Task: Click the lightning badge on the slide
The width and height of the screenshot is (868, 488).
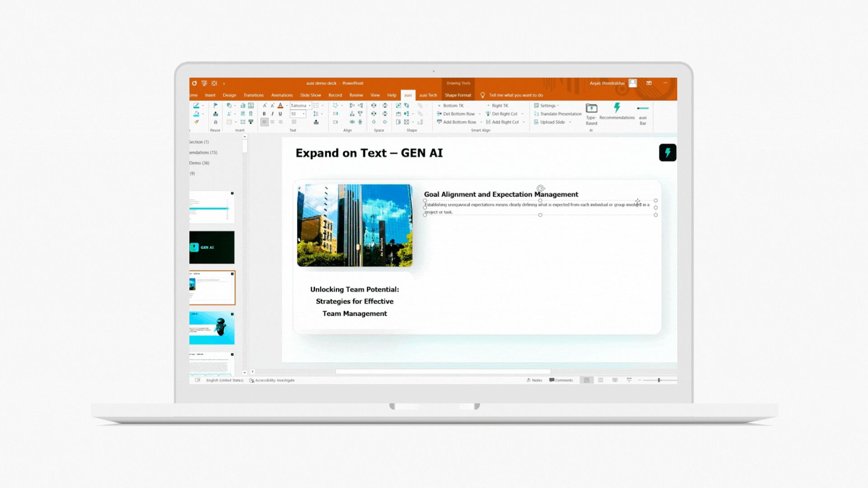Action: point(667,153)
